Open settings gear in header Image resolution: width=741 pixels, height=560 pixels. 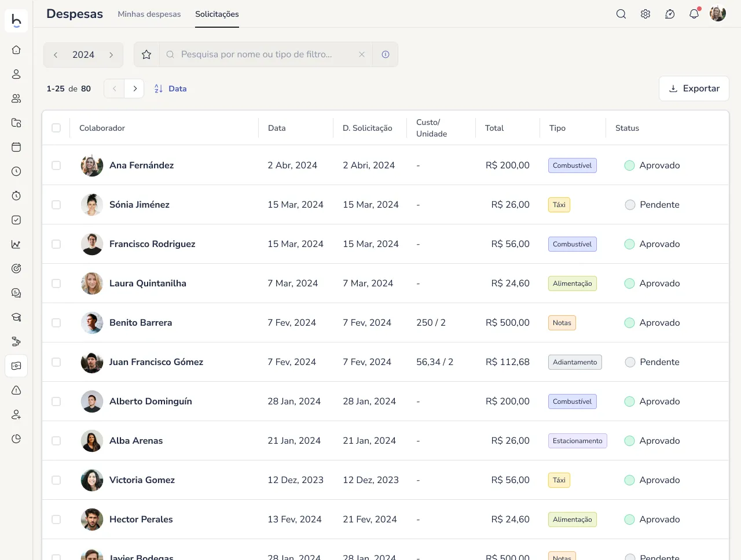(645, 14)
